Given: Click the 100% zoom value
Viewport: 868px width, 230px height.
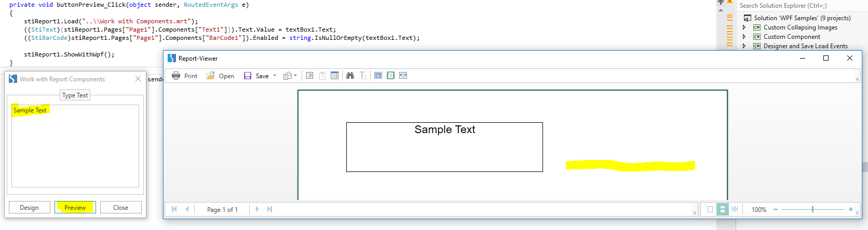Looking at the screenshot, I should coord(759,210).
